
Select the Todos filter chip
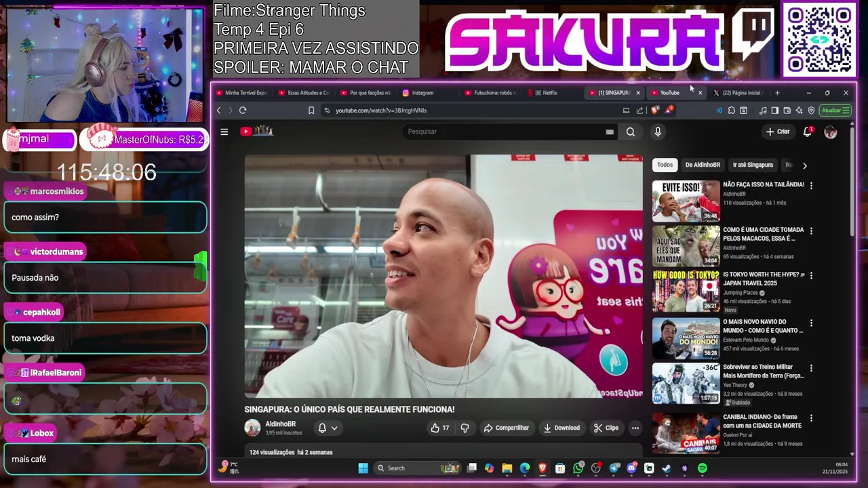point(665,165)
